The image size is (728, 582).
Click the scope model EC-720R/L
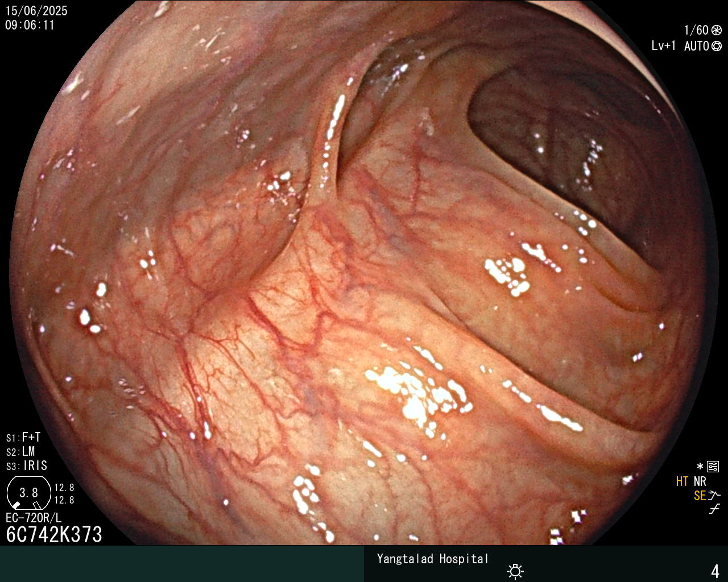pos(34,518)
